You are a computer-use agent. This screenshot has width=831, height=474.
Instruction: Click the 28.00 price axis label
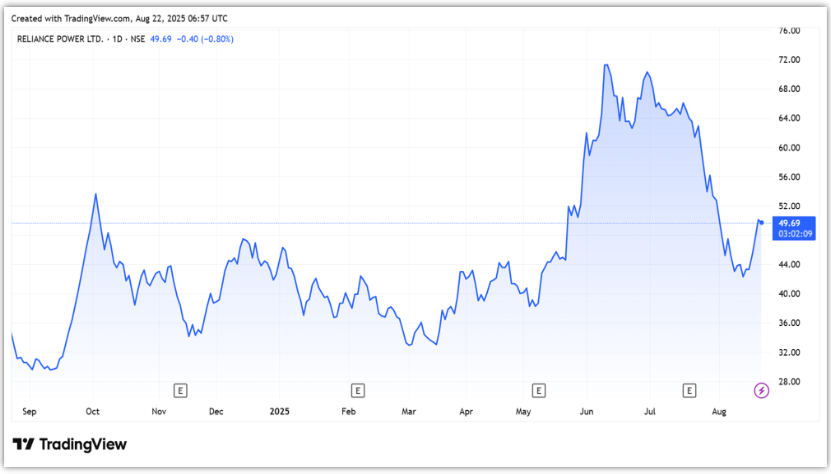pos(789,381)
